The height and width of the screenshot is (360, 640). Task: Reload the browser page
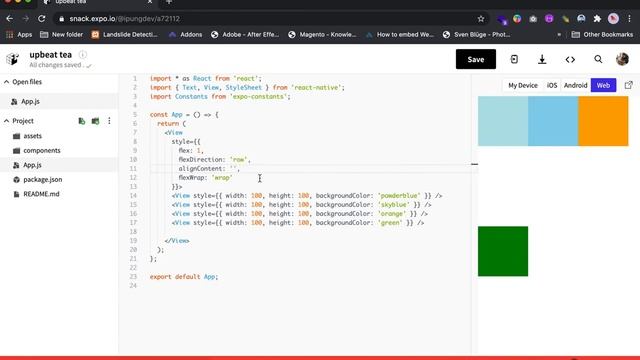pos(42,19)
